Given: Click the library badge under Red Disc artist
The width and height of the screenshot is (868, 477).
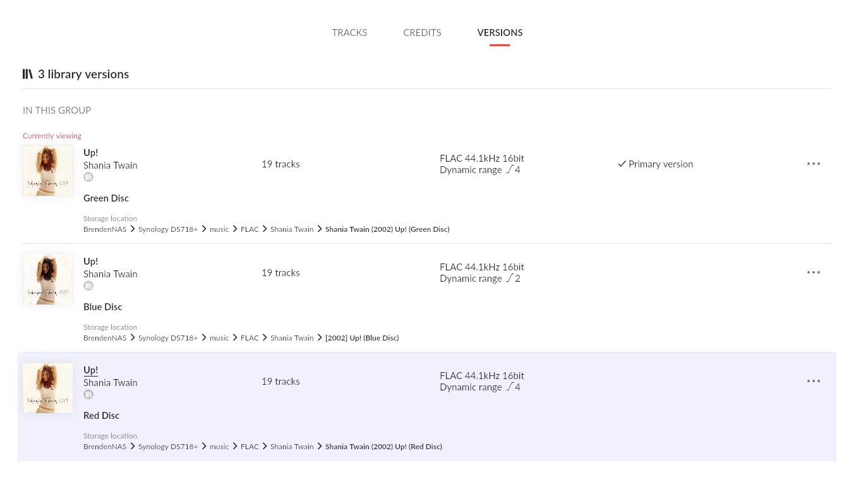Looking at the screenshot, I should coord(89,394).
